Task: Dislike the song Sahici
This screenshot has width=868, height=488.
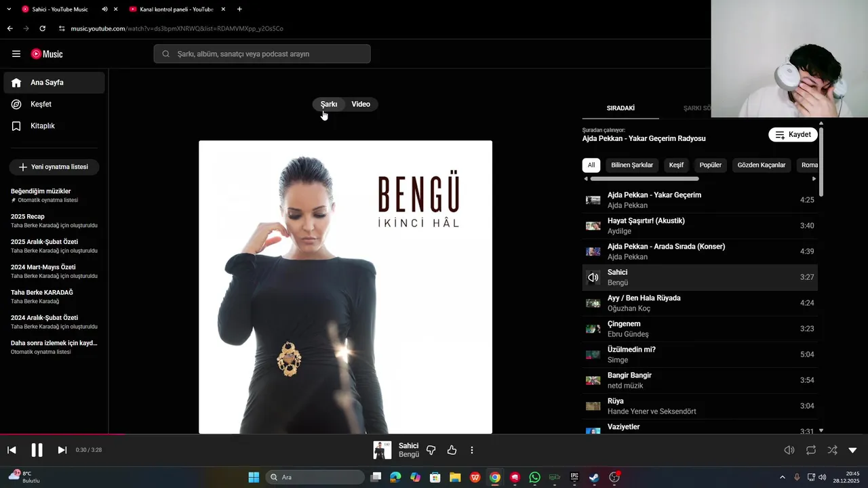Action: [x=431, y=450]
